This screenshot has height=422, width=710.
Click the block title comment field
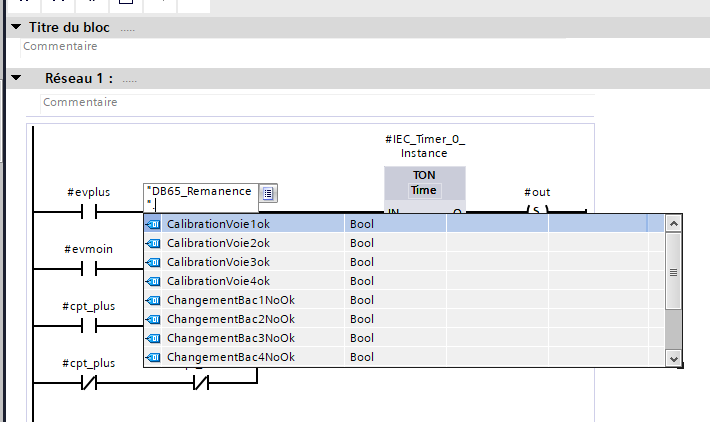pyautogui.click(x=60, y=46)
